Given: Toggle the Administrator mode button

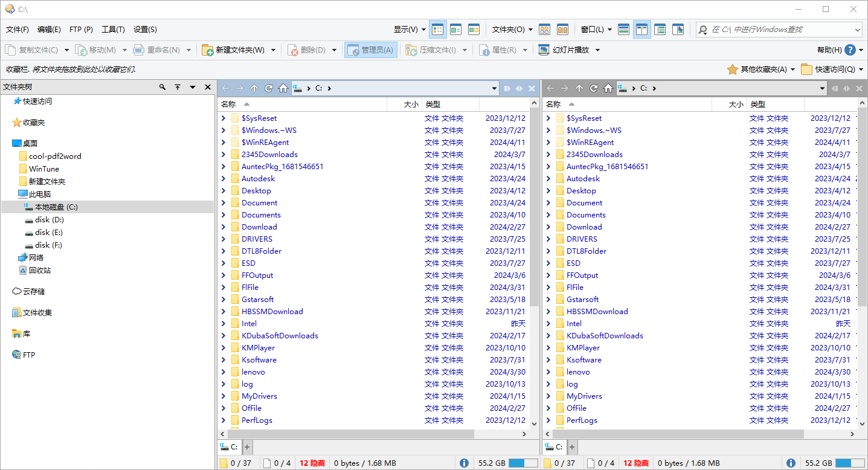Looking at the screenshot, I should [371, 50].
